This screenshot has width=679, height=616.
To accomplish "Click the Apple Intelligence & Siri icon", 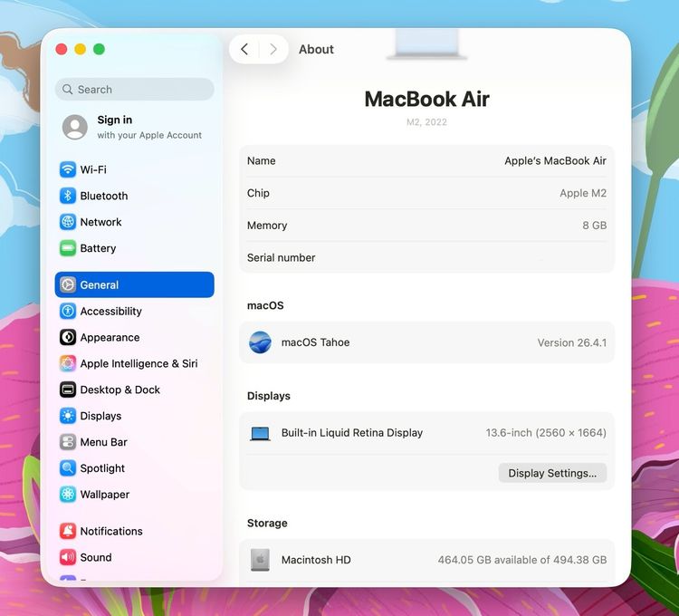I will [x=68, y=363].
